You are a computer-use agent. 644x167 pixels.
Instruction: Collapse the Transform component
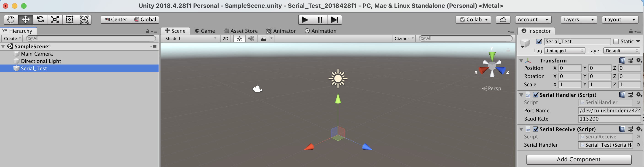click(x=521, y=61)
